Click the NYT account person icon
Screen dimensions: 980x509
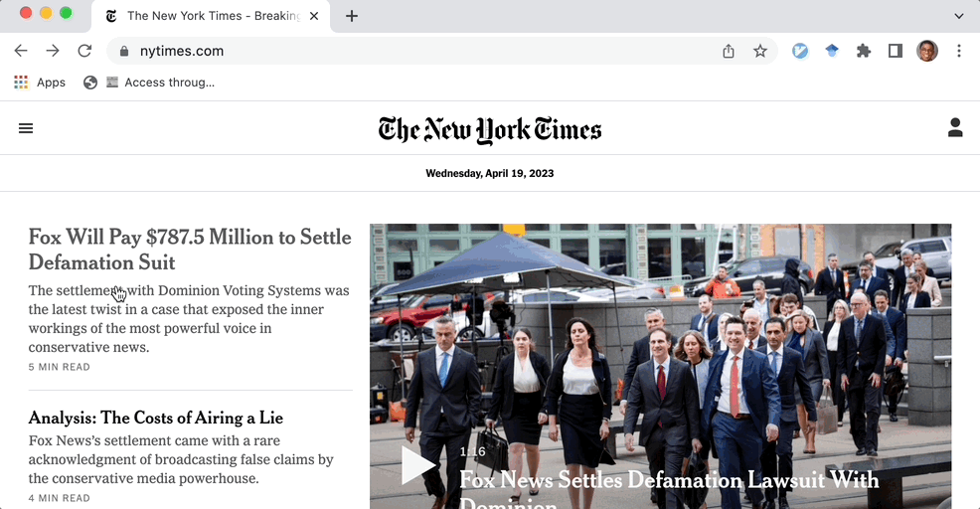pos(955,127)
